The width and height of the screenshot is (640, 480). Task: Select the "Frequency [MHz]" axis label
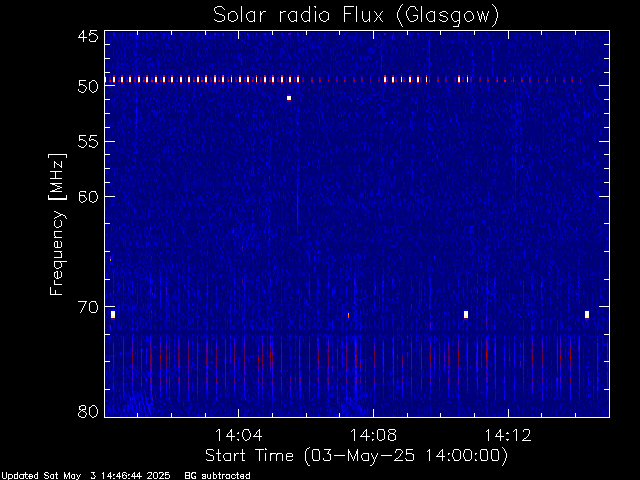[57, 224]
